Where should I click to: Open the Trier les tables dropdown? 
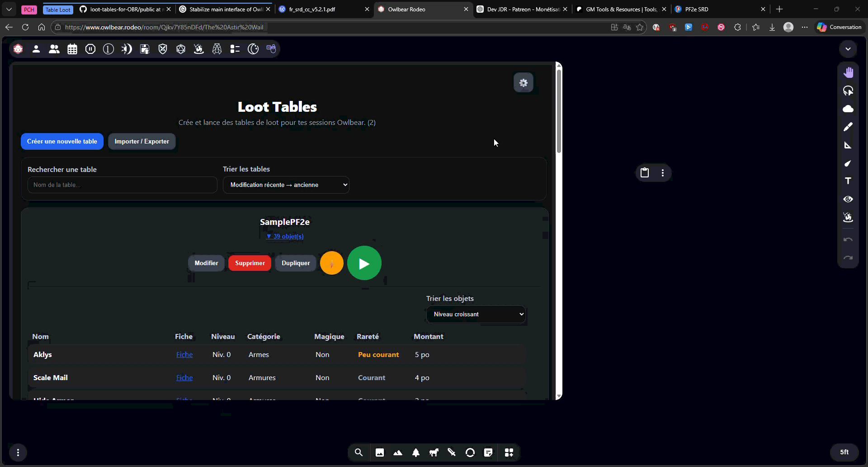(286, 185)
